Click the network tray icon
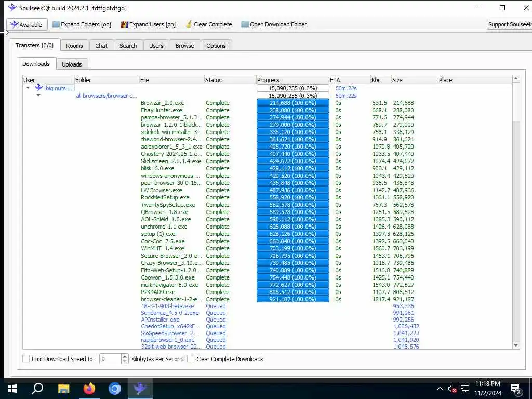The width and height of the screenshot is (532, 399). pos(465,389)
